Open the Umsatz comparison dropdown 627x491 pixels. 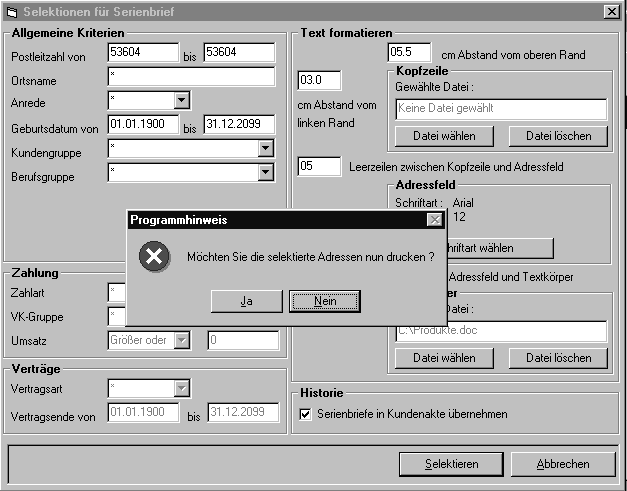coord(181,340)
